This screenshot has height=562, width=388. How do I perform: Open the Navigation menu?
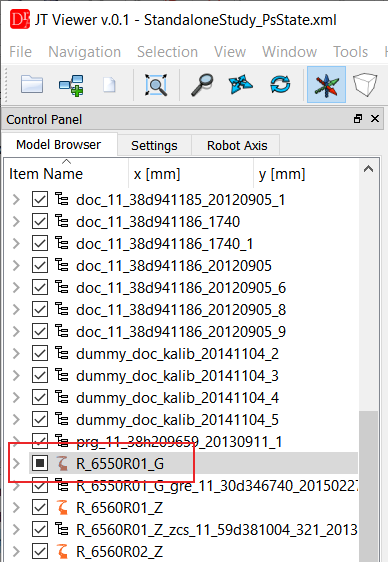[x=85, y=52]
